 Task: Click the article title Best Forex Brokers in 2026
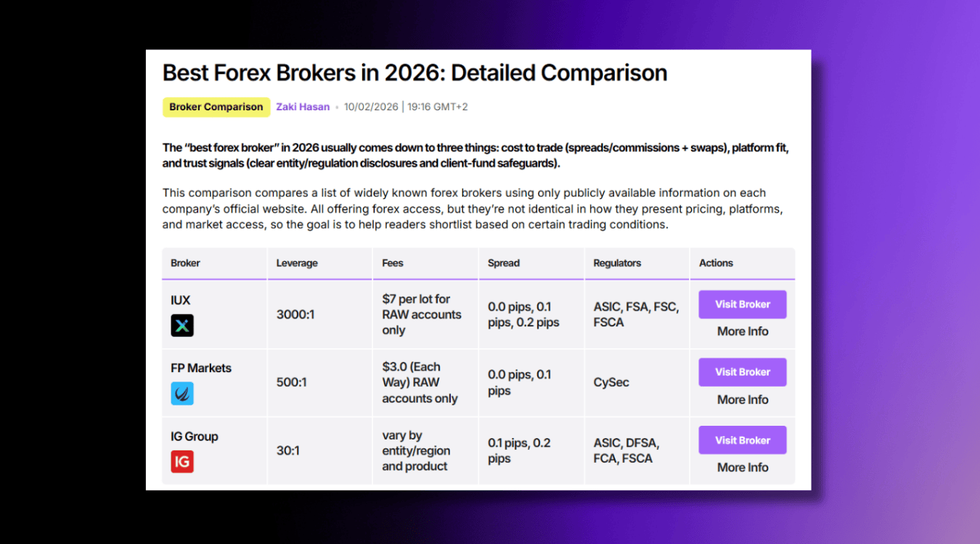[414, 73]
